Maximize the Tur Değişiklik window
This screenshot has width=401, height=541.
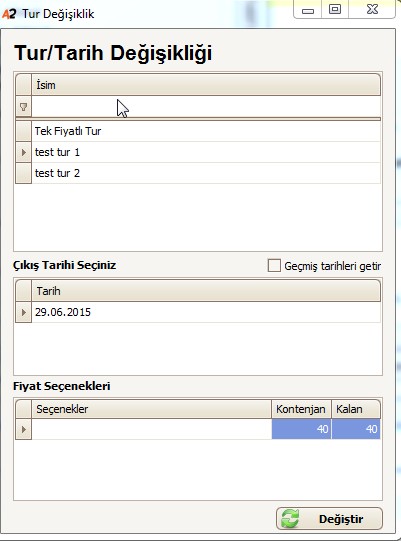tap(335, 9)
